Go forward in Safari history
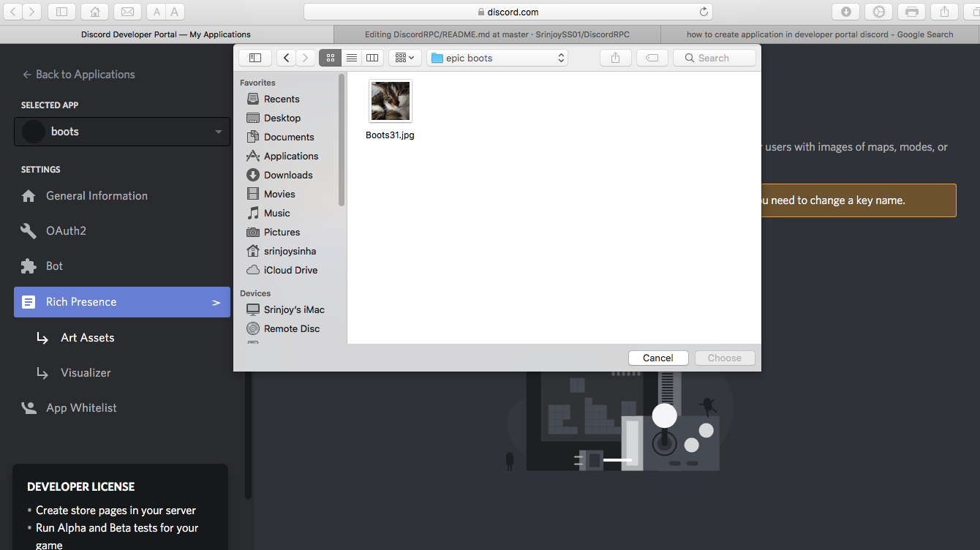 click(x=32, y=12)
